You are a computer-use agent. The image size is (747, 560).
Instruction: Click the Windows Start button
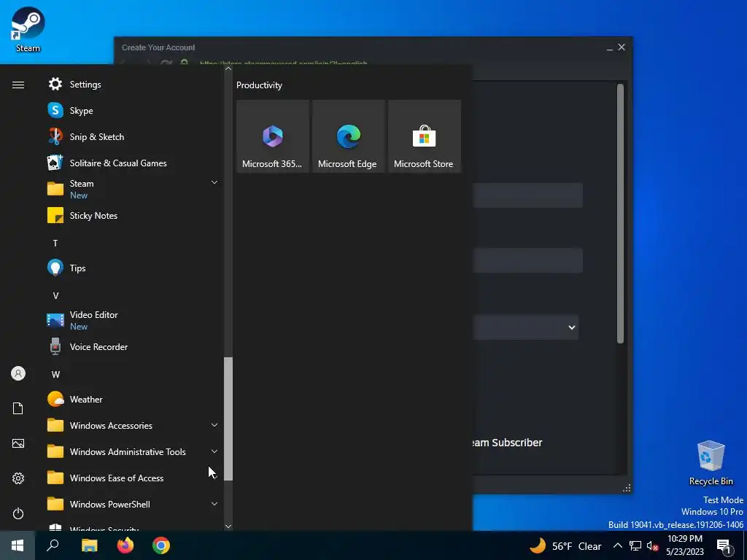[x=18, y=545]
